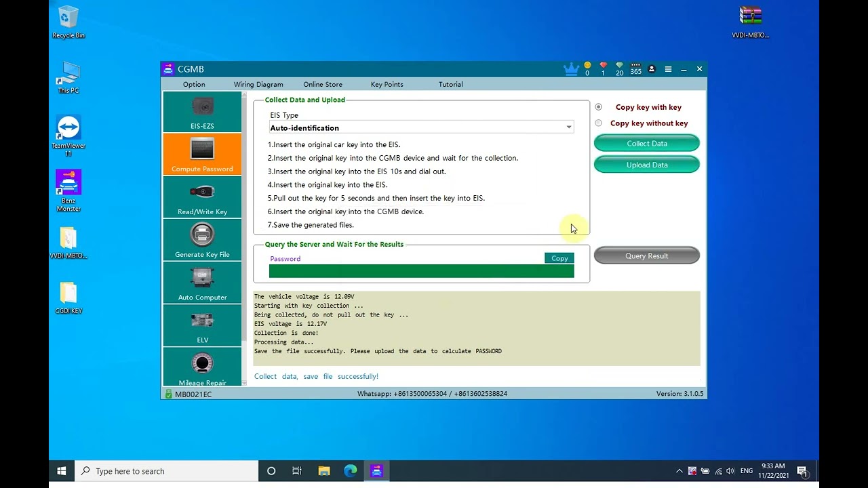Open the user account profile icon
868x488 pixels.
[x=652, y=69]
